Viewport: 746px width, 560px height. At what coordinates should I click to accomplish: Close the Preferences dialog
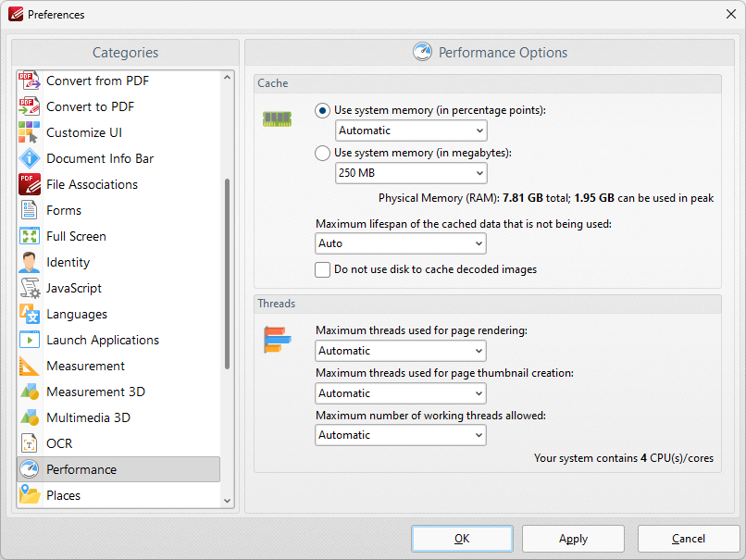pyautogui.click(x=731, y=14)
